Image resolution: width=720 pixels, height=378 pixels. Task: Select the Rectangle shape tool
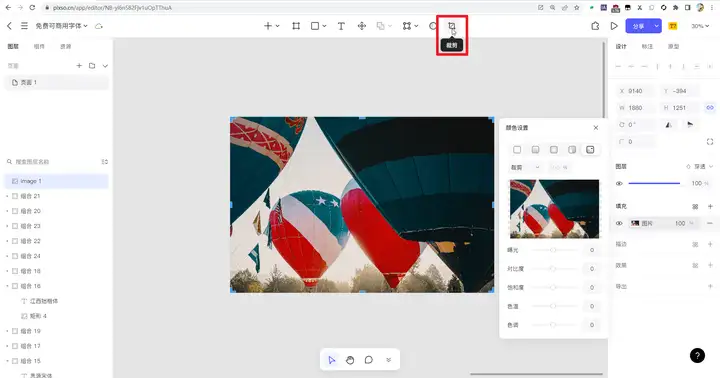pos(315,26)
